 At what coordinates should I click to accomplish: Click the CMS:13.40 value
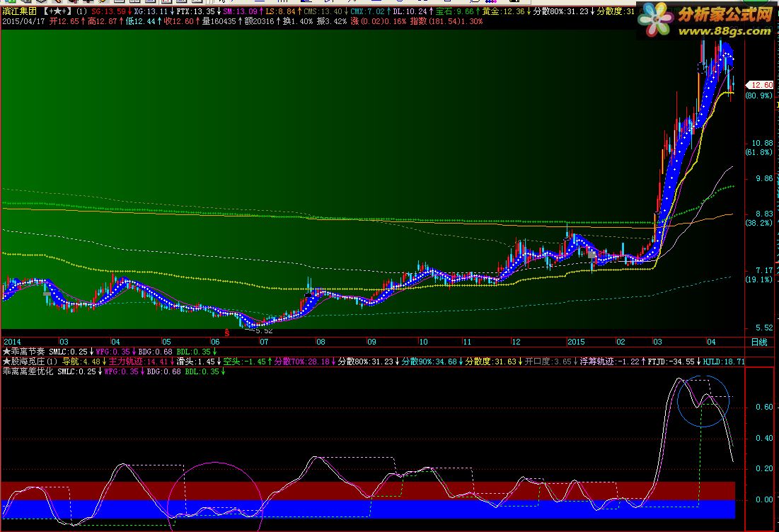(323, 11)
